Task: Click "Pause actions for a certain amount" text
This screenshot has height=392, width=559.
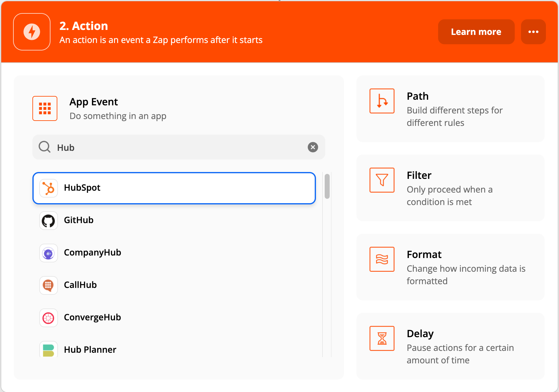Action: pos(460,354)
